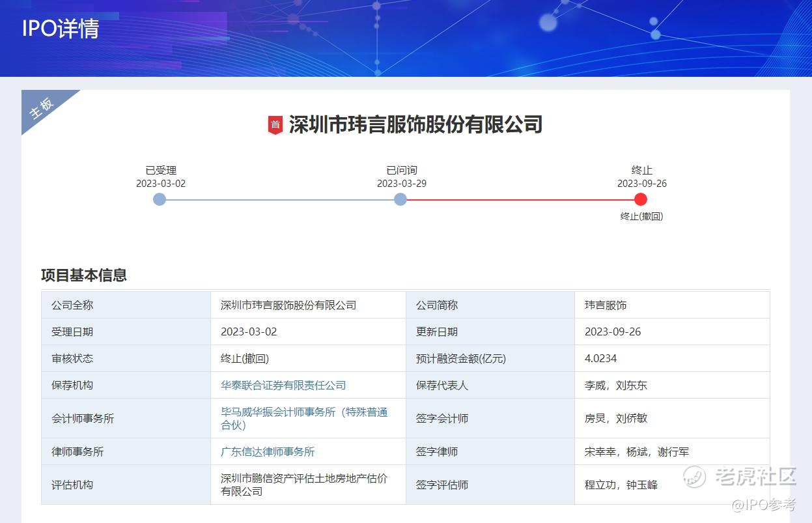Click the 'IPO详情' page header title
812x523 pixels.
click(x=61, y=29)
